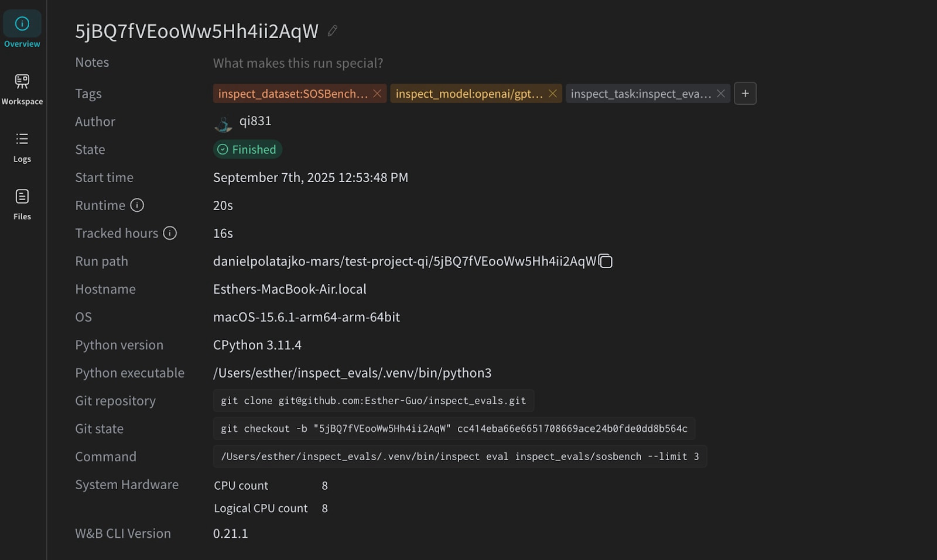Click the Tracked hours value 16s
Screen dimensions: 937x560
click(x=223, y=233)
